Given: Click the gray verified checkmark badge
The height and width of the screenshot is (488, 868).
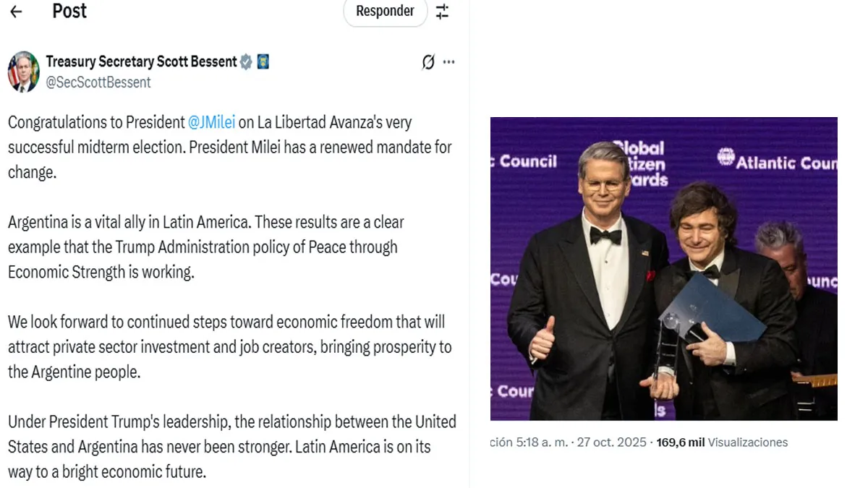Looking at the screenshot, I should [247, 62].
